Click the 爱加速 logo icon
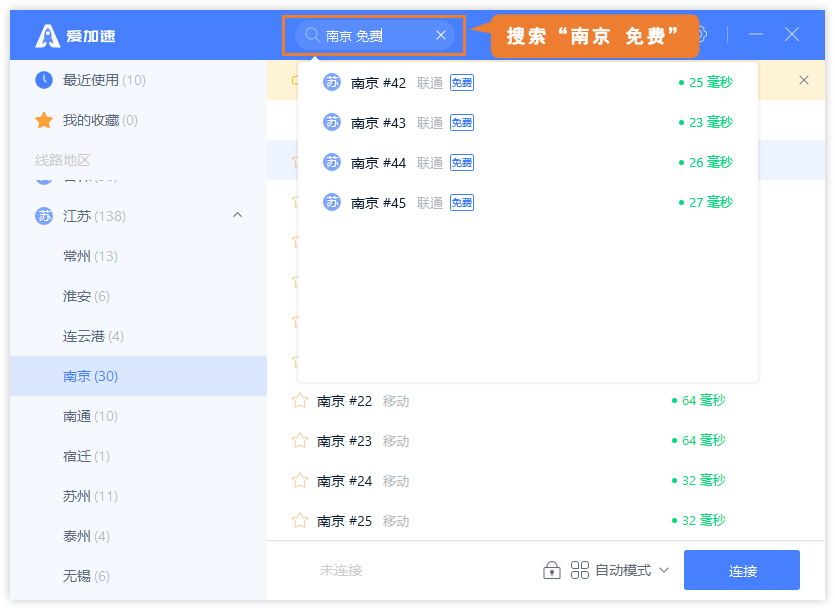835x610 pixels. point(47,36)
